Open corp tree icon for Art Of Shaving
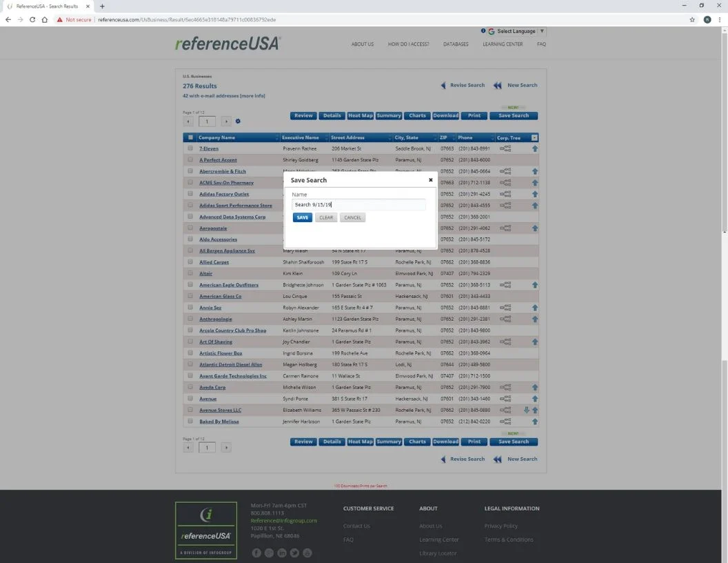 [505, 342]
